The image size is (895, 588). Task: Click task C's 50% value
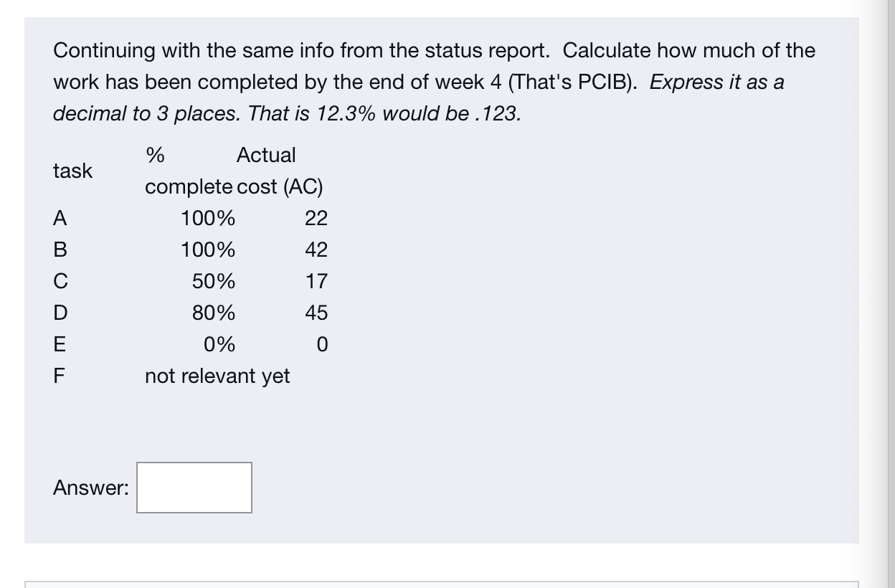[x=215, y=281]
